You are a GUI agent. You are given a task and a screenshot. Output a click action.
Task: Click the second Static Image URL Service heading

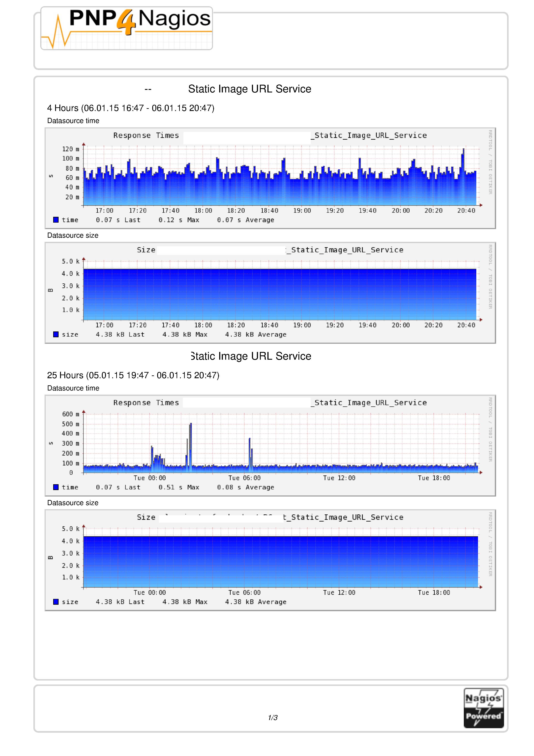[x=251, y=356]
